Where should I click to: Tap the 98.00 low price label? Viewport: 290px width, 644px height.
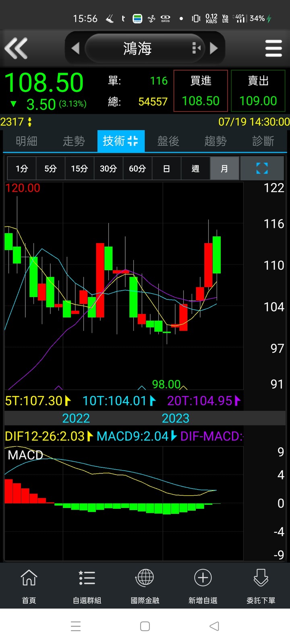coord(166,384)
